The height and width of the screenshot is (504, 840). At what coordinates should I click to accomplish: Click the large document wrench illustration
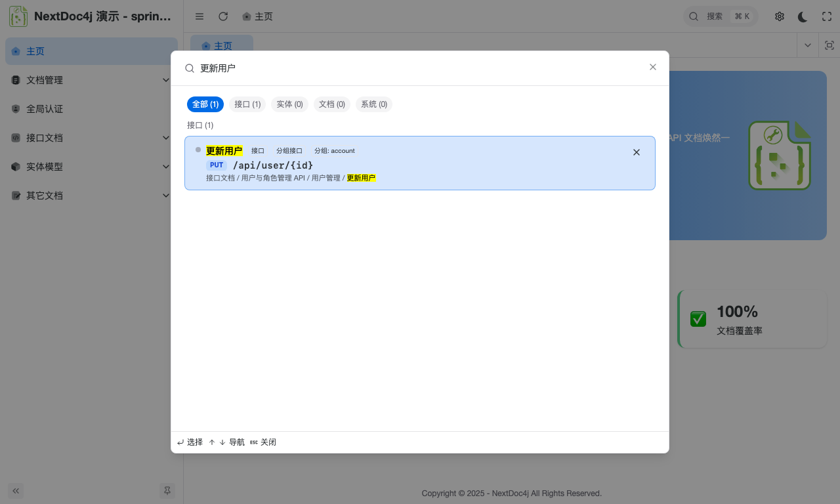pyautogui.click(x=780, y=156)
